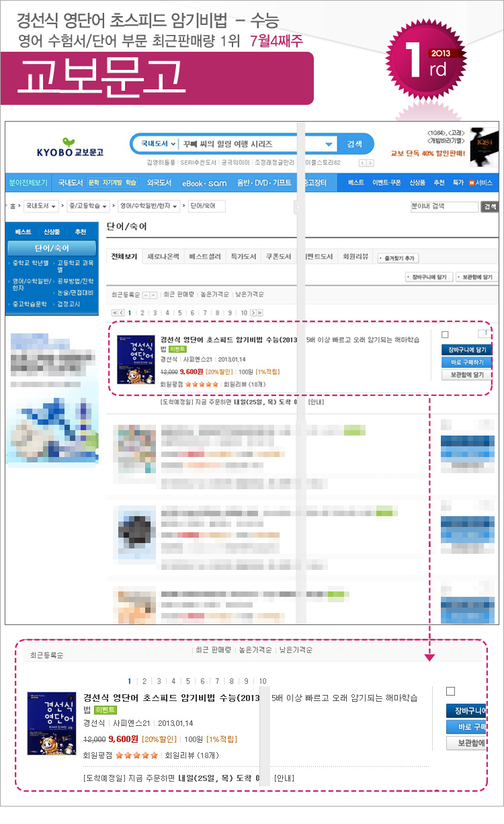Viewport: 504px width, 824px height.
Task: Select 논술/면접대비 in the sidebar
Action: pos(75,293)
